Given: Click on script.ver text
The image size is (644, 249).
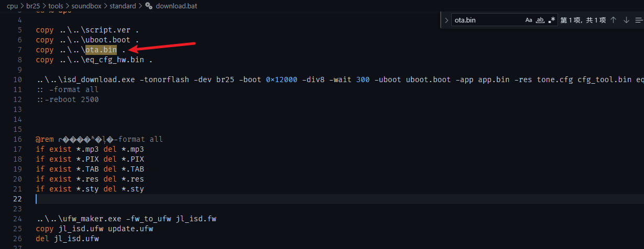Looking at the screenshot, I should [x=108, y=30].
